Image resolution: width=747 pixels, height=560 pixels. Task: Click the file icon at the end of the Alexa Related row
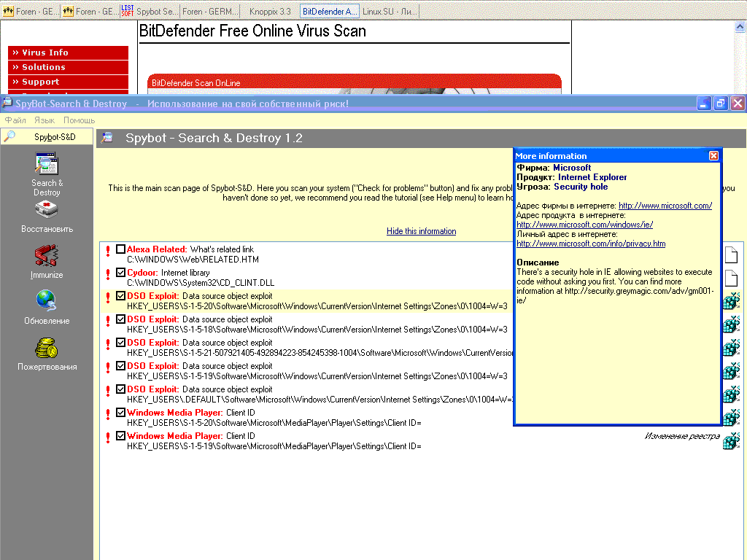click(x=731, y=254)
